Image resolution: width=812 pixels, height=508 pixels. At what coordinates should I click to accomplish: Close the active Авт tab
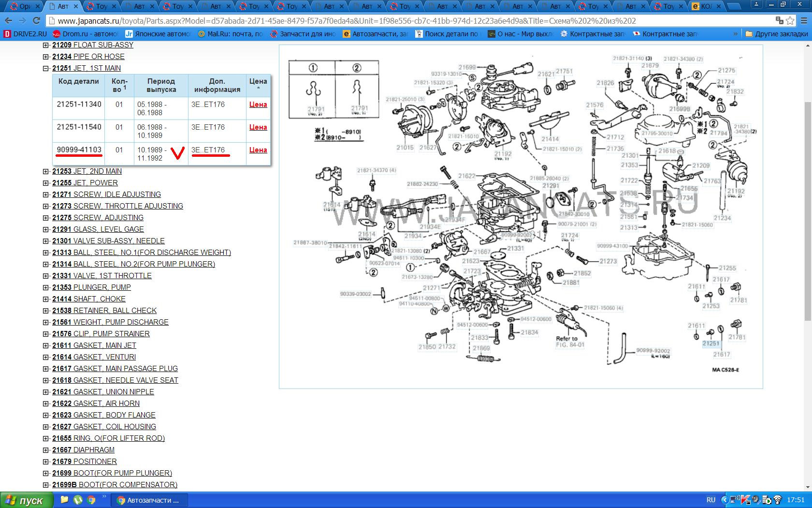tap(76, 6)
